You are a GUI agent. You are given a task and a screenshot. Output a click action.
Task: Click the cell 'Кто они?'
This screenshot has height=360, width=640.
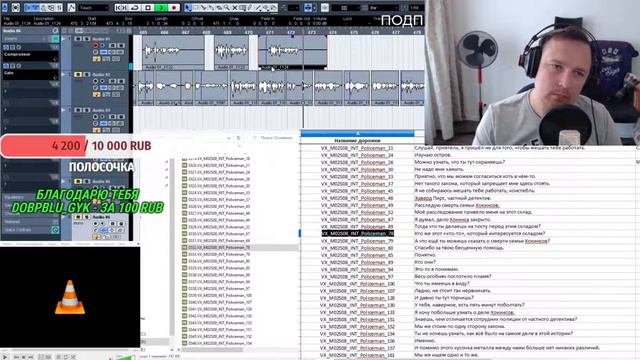tap(425, 262)
